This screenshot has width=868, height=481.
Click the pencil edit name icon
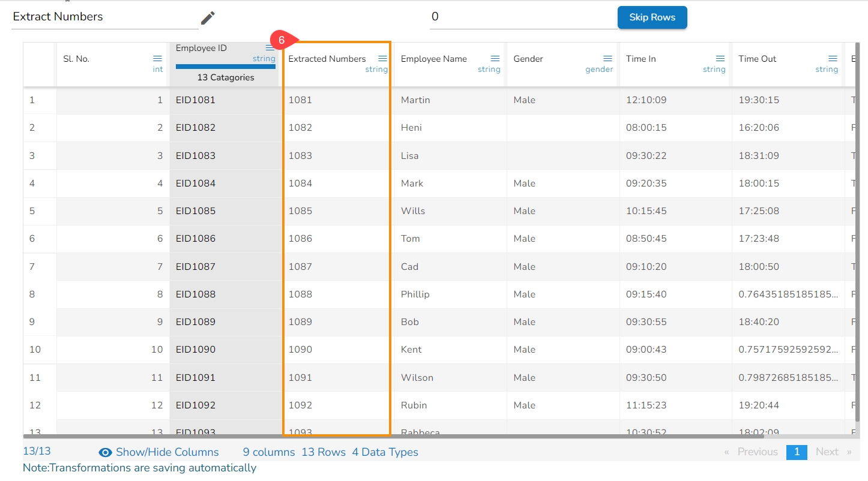(x=208, y=18)
